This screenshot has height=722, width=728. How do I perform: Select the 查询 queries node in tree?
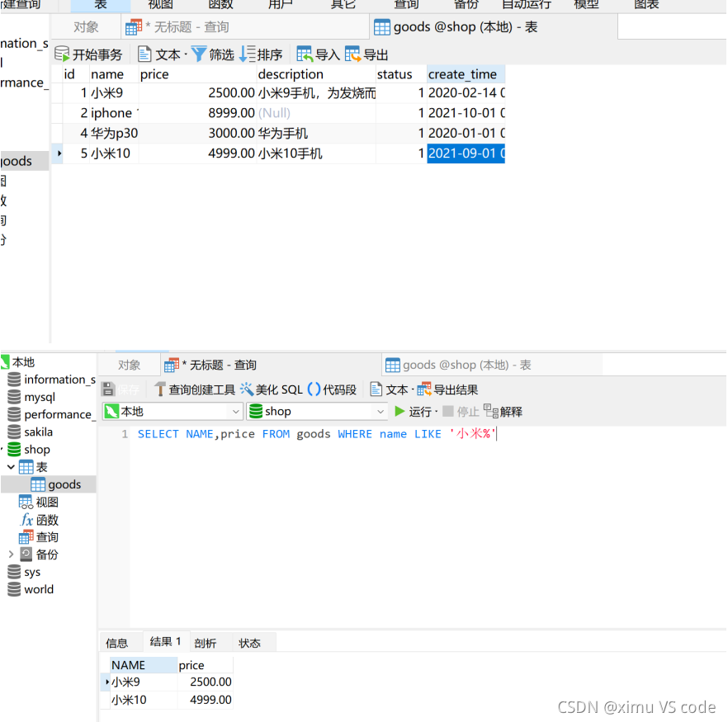coord(39,537)
